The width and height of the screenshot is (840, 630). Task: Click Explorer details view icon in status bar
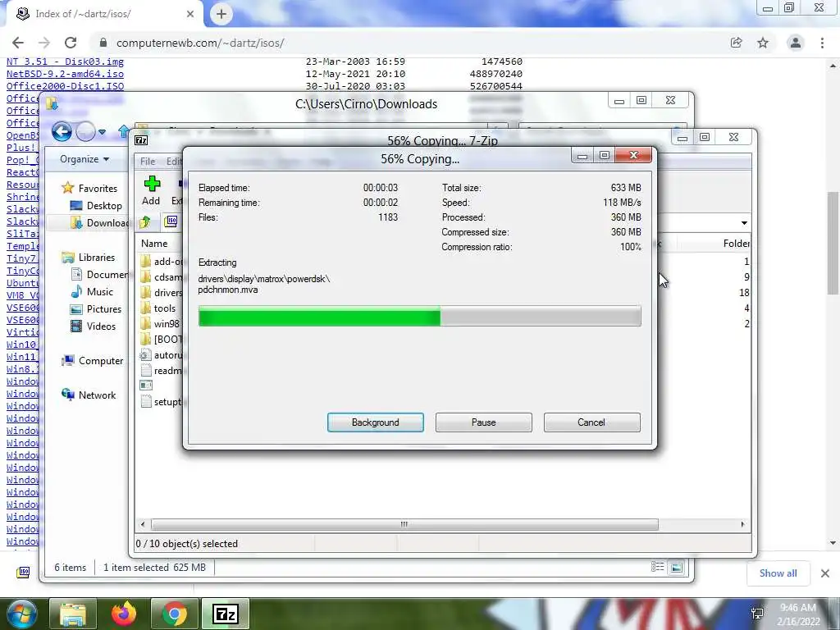657,567
